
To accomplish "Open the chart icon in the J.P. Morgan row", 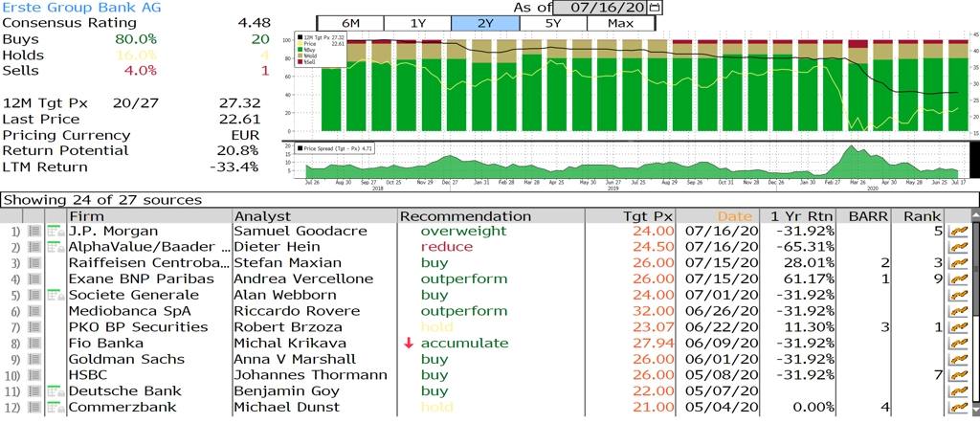I will [x=957, y=232].
